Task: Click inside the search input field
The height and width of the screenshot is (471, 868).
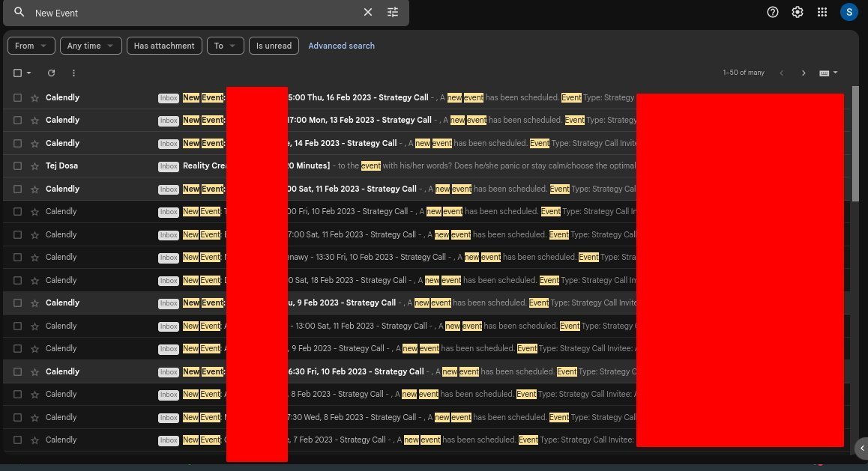Action: (187, 12)
